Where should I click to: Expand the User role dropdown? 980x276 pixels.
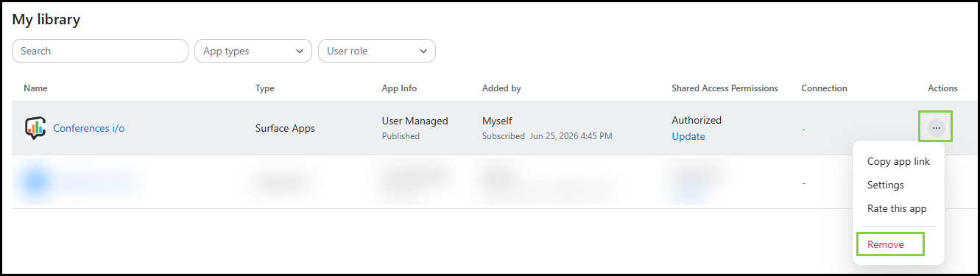pos(377,51)
